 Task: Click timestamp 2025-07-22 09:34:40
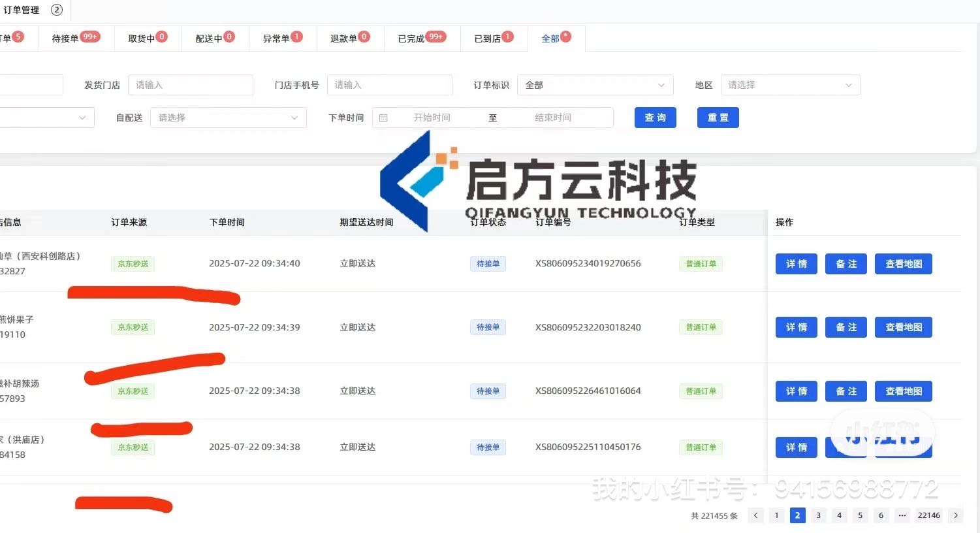pyautogui.click(x=255, y=263)
